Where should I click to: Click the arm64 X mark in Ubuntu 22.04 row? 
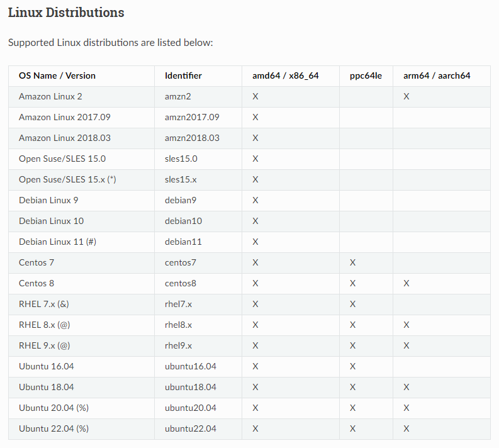tap(406, 428)
